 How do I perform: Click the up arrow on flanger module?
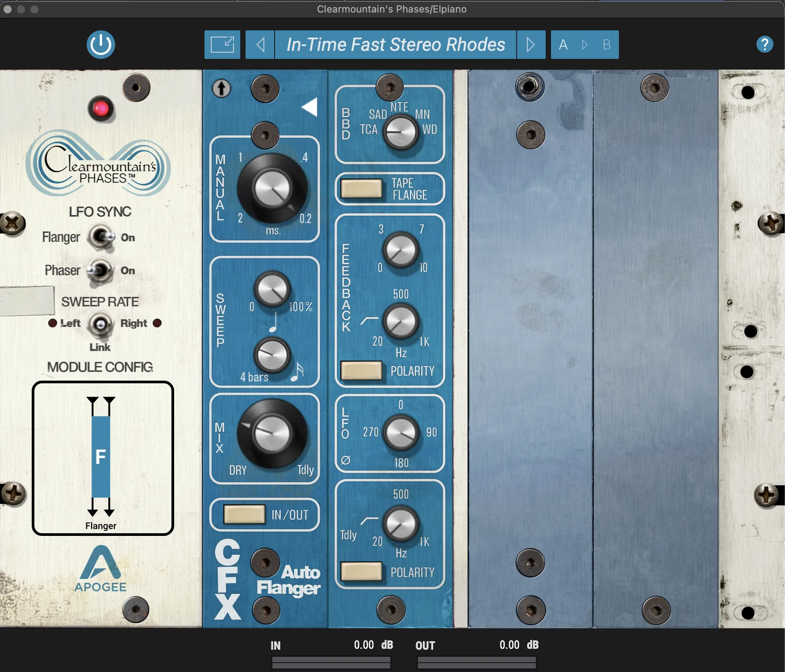[221, 88]
